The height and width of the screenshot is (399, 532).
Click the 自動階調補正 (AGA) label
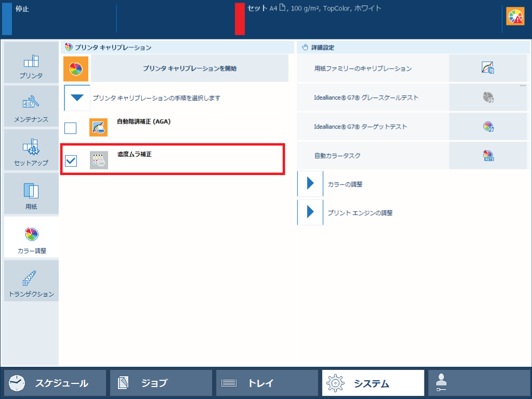143,122
